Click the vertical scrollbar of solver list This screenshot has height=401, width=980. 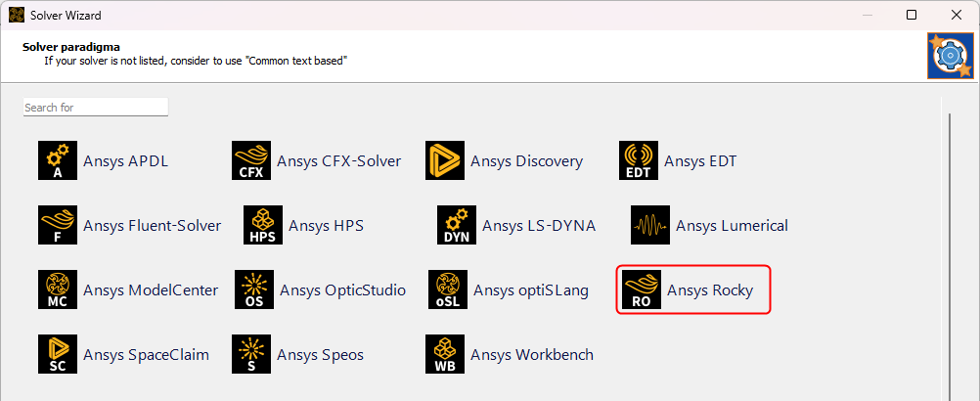pos(950,256)
